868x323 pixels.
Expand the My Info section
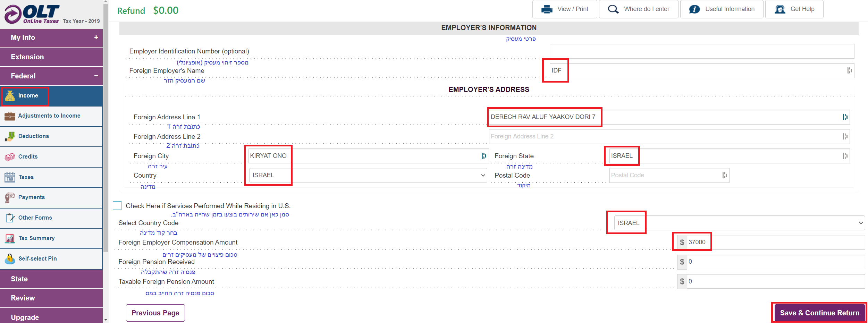pos(51,37)
